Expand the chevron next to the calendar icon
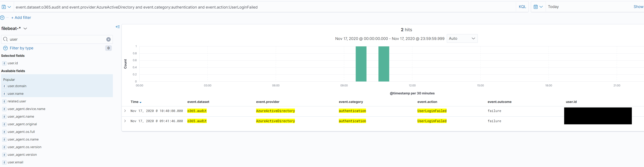Screen dimensions: 644x167 [542, 7]
